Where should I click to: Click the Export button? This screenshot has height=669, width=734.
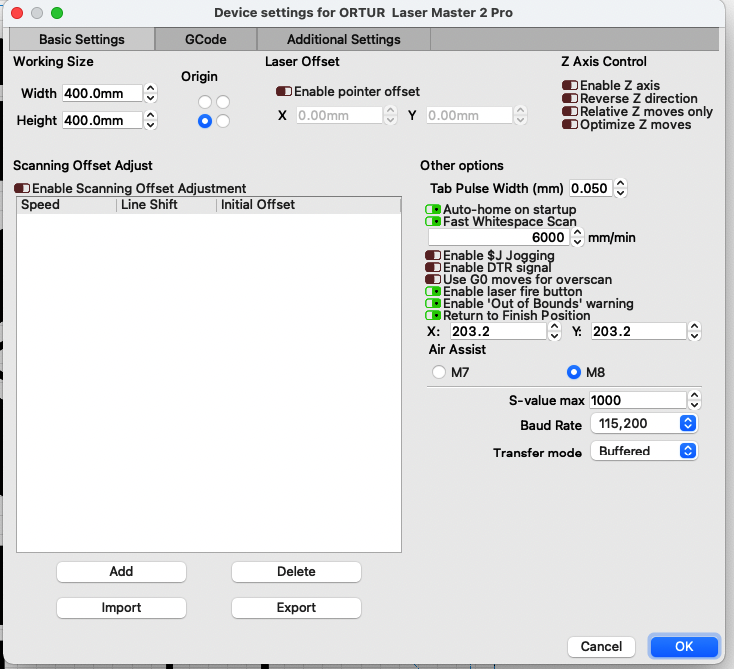coord(296,608)
